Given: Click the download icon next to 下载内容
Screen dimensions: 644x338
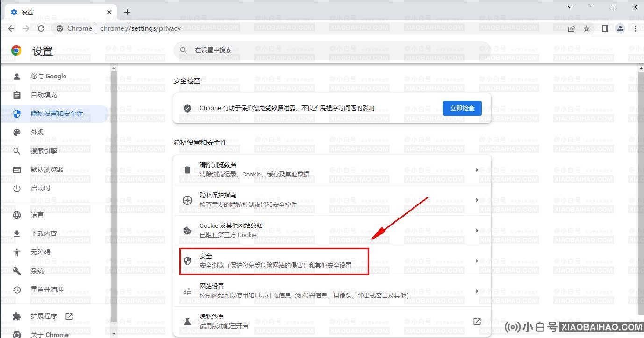Looking at the screenshot, I should click(17, 233).
